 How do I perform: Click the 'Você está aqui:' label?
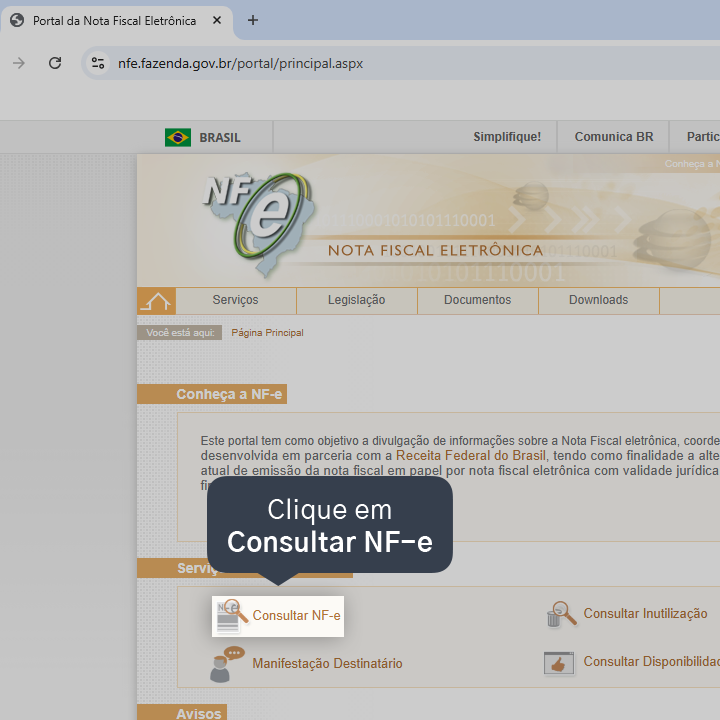coord(180,332)
